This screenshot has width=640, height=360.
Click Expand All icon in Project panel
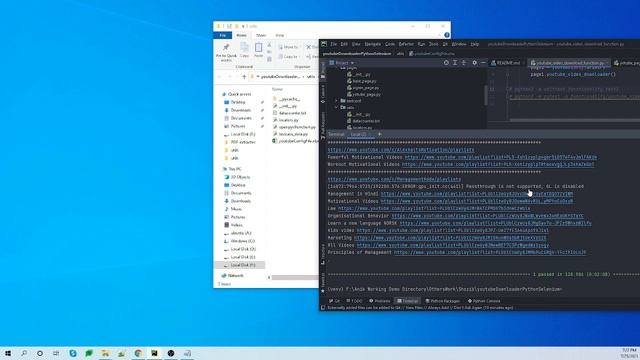pos(455,63)
